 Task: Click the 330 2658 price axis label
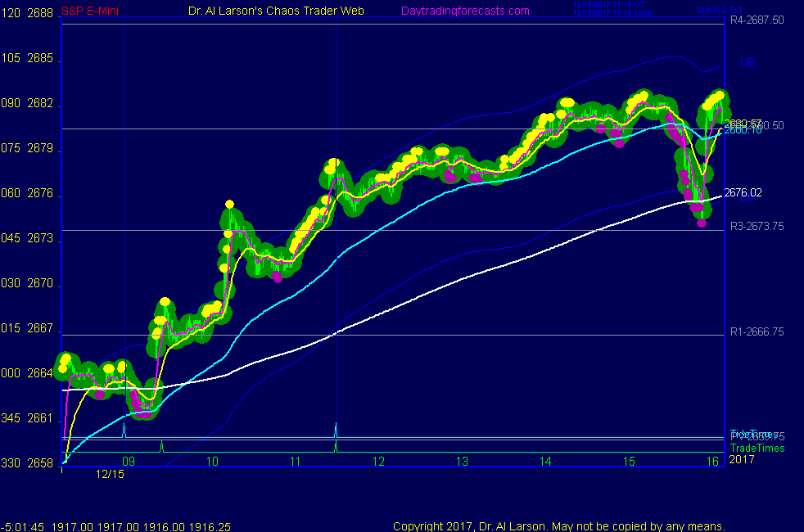pyautogui.click(x=27, y=463)
